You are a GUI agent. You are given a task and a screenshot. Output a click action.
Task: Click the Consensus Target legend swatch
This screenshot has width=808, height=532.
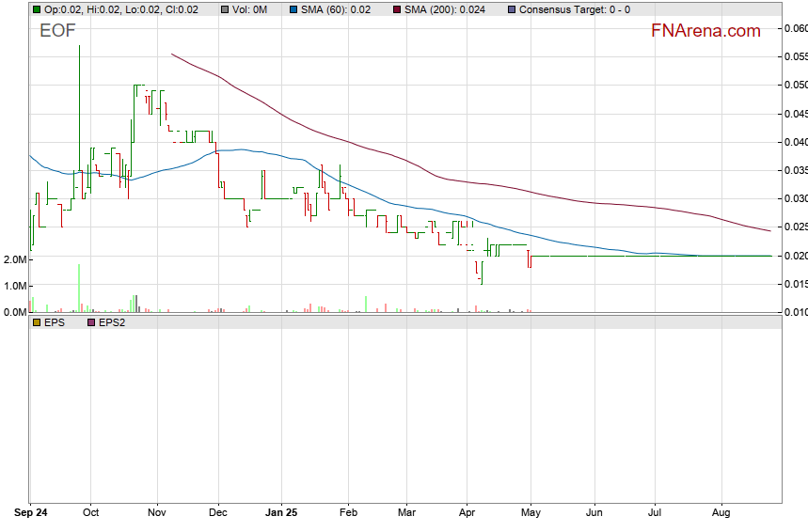511,9
